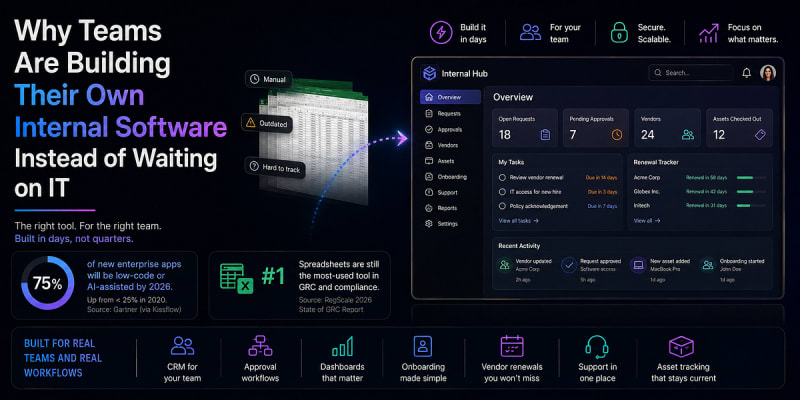Click the Vendors people icon in card

688,135
